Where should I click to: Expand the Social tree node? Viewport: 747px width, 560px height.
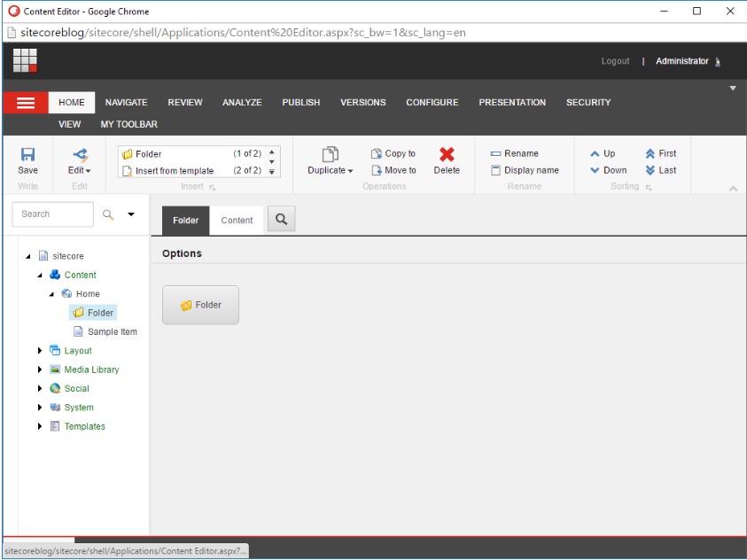click(x=40, y=389)
